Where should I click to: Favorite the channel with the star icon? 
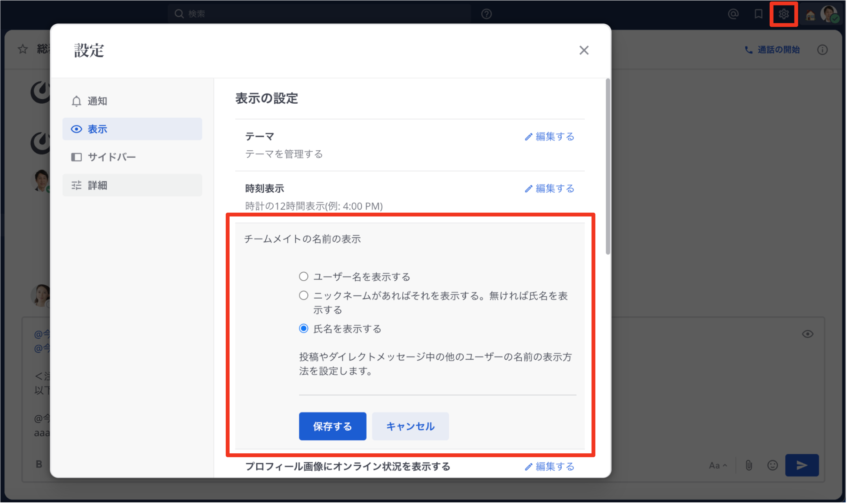[x=23, y=49]
